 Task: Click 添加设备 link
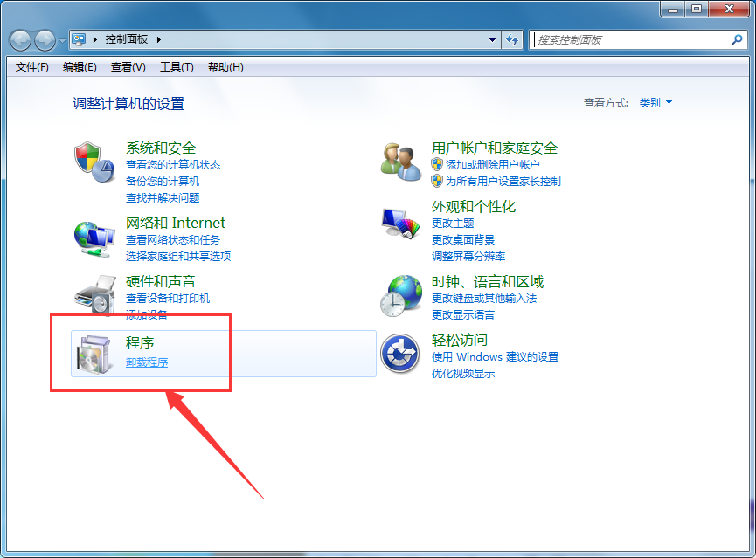(147, 314)
